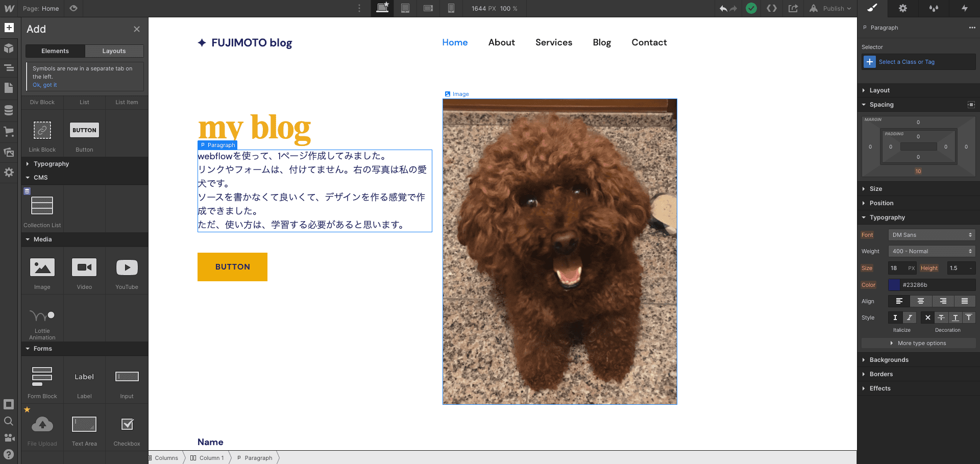Expand the Backgrounds section

889,360
